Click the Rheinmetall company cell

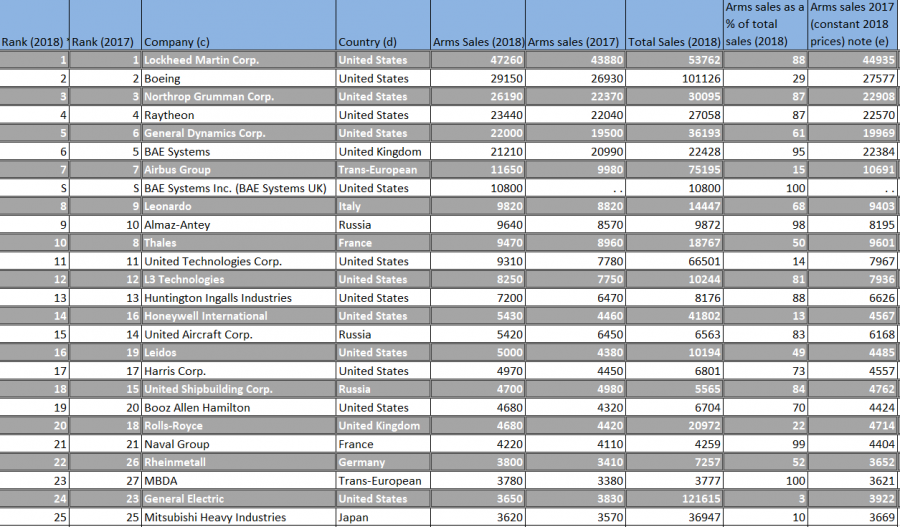[x=239, y=462]
